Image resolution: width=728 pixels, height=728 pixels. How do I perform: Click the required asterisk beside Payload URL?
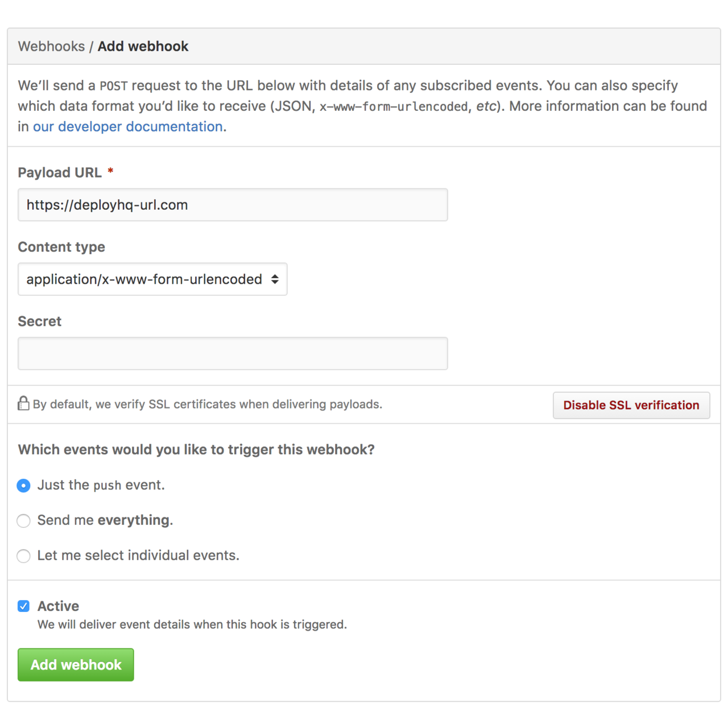[x=110, y=172]
